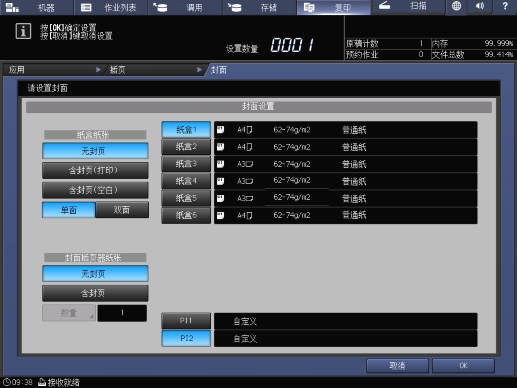
Task: Click 自定义 in the PI1 row
Action: pyautogui.click(x=245, y=321)
